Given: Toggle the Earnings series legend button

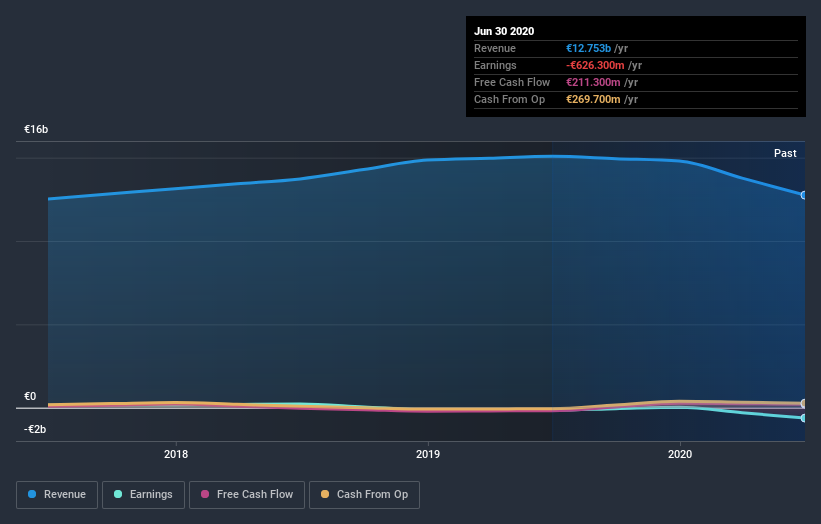Looking at the screenshot, I should (x=143, y=495).
